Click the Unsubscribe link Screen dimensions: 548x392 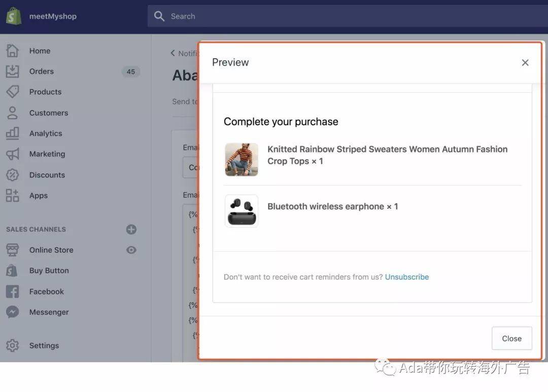[x=407, y=277]
